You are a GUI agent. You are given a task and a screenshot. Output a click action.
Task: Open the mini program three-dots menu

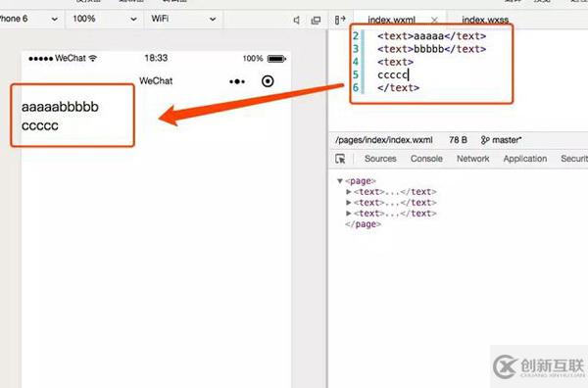click(237, 81)
